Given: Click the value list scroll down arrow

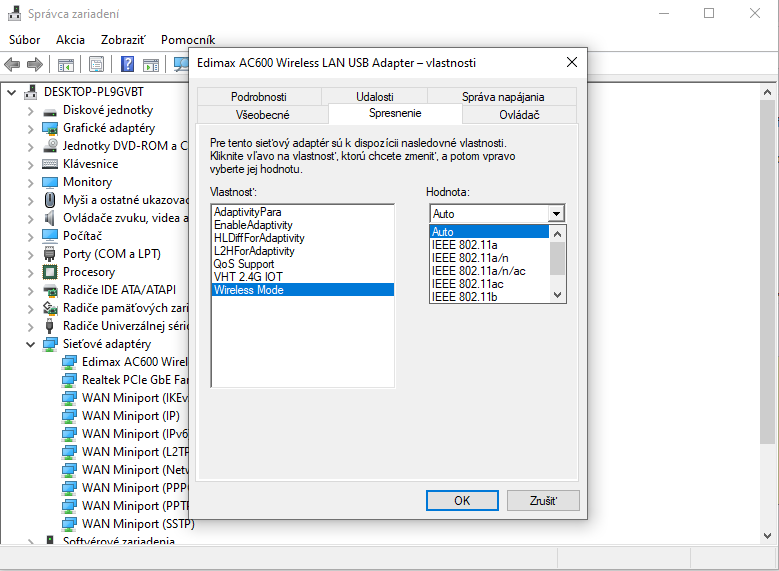Looking at the screenshot, I should [557, 295].
